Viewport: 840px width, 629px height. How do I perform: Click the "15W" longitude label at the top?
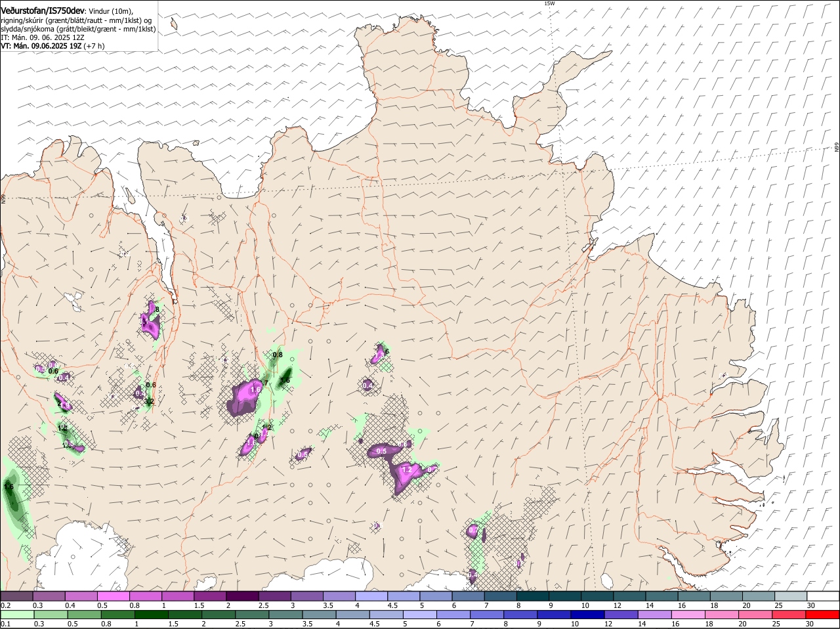549,3
